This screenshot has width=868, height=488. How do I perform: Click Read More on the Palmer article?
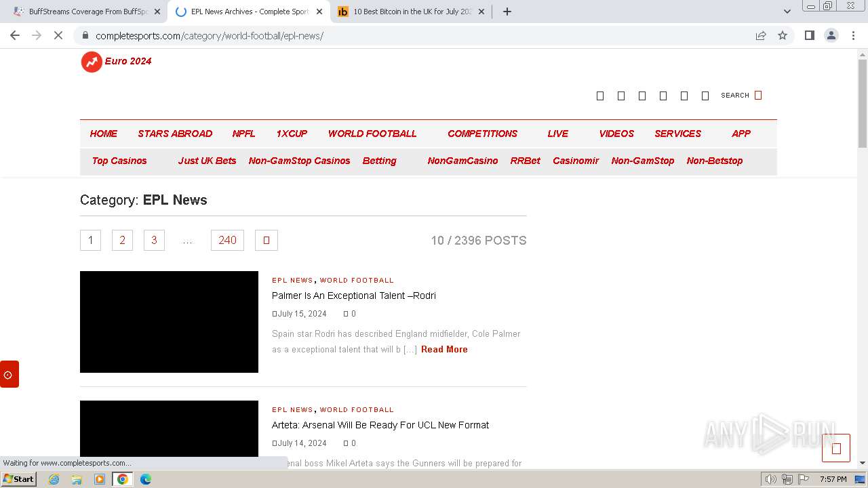[x=444, y=349]
